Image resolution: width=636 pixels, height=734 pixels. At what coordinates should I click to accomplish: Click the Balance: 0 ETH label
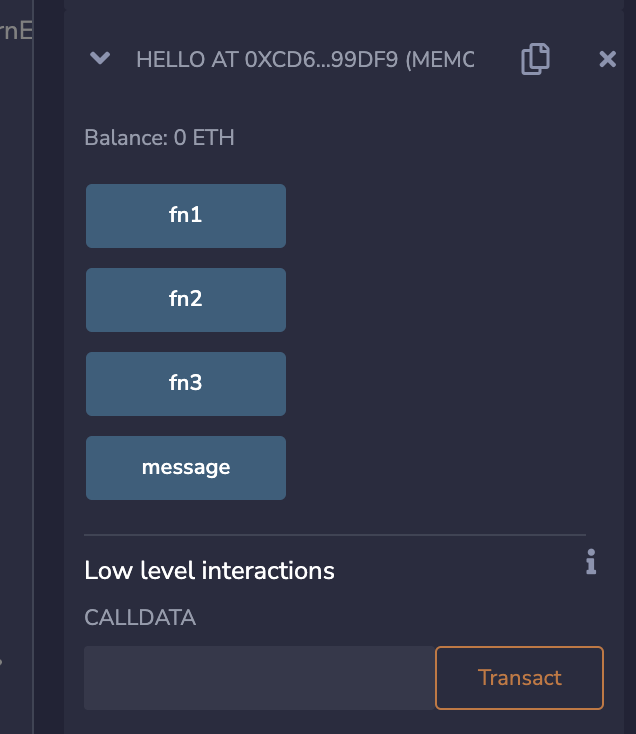[x=159, y=138]
